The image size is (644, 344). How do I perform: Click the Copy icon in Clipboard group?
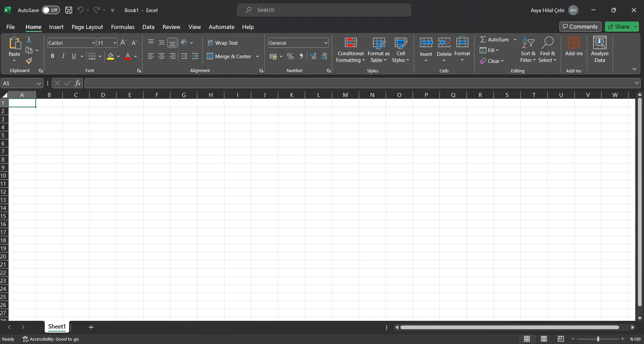(x=29, y=50)
